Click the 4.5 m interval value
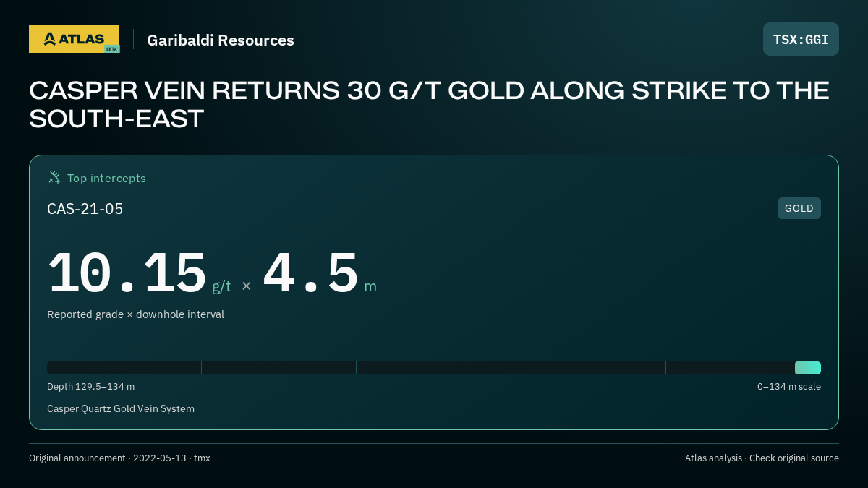Screen dimensions: 868x488 pos(320,273)
